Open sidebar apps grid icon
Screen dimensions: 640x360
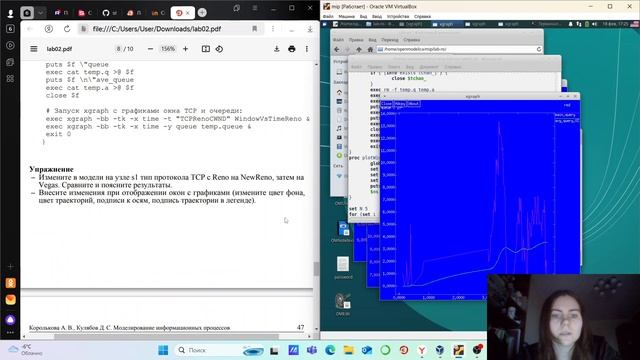(x=11, y=78)
